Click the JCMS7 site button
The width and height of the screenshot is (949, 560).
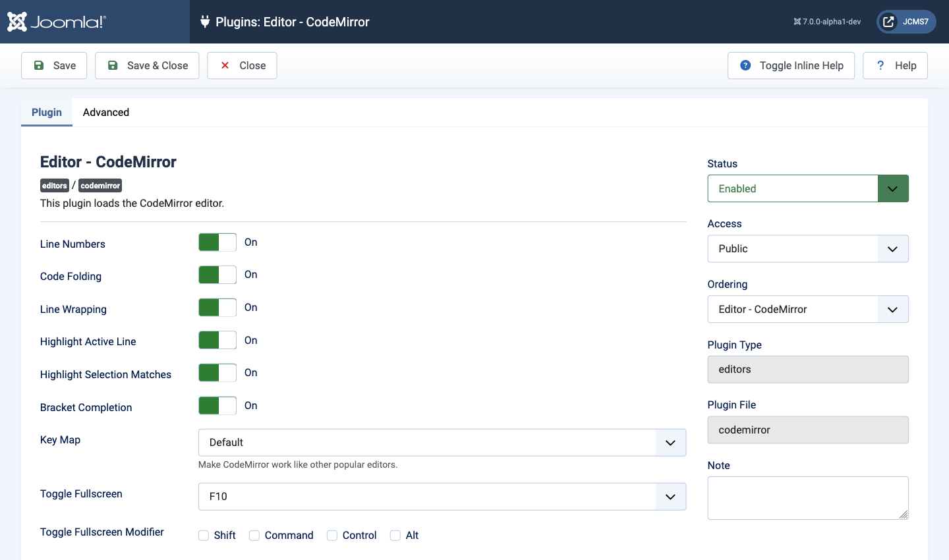point(906,22)
